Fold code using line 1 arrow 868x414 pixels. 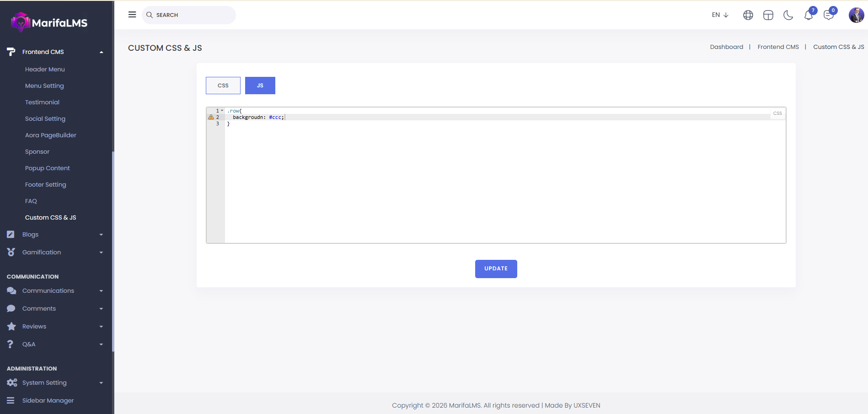(222, 111)
